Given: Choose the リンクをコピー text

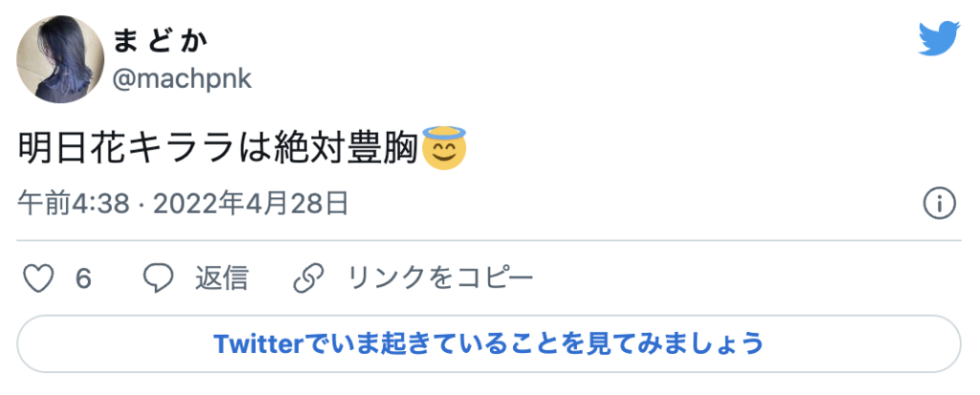Looking at the screenshot, I should [x=440, y=278].
